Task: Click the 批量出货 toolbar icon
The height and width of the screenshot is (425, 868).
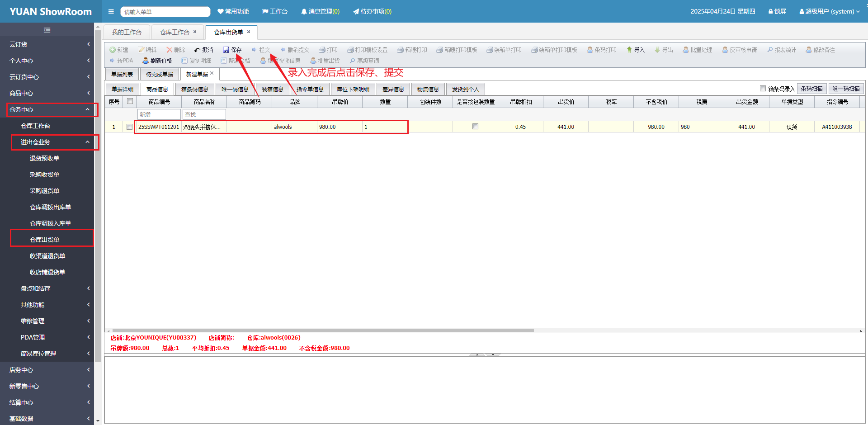Action: (x=313, y=61)
